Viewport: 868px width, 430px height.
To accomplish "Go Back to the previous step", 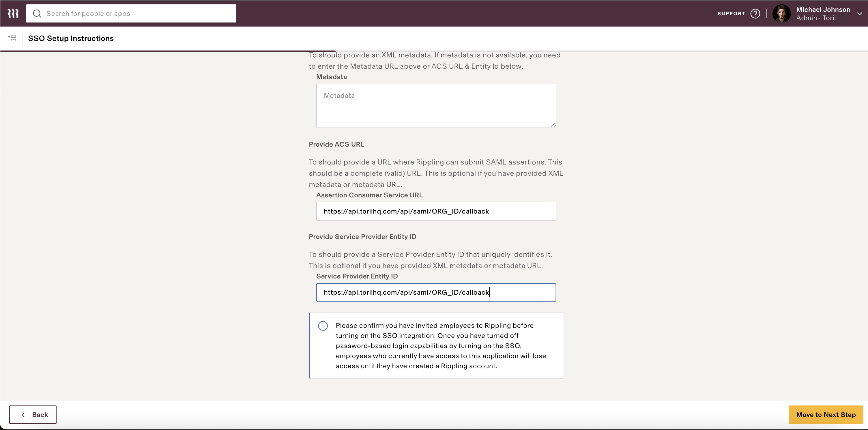I will pos(33,414).
